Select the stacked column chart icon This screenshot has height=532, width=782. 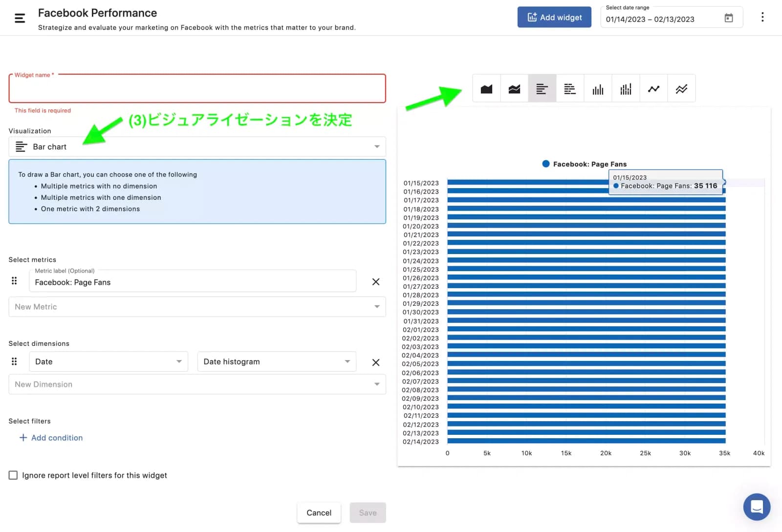click(626, 89)
